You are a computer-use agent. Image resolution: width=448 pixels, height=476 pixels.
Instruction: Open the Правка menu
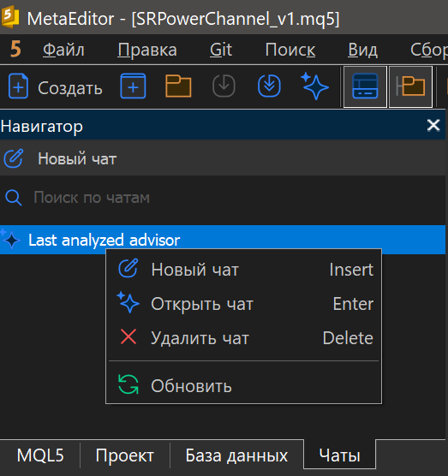pos(147,50)
